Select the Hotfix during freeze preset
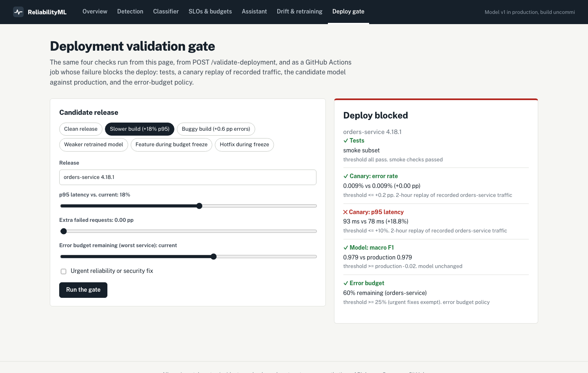 pos(244,145)
